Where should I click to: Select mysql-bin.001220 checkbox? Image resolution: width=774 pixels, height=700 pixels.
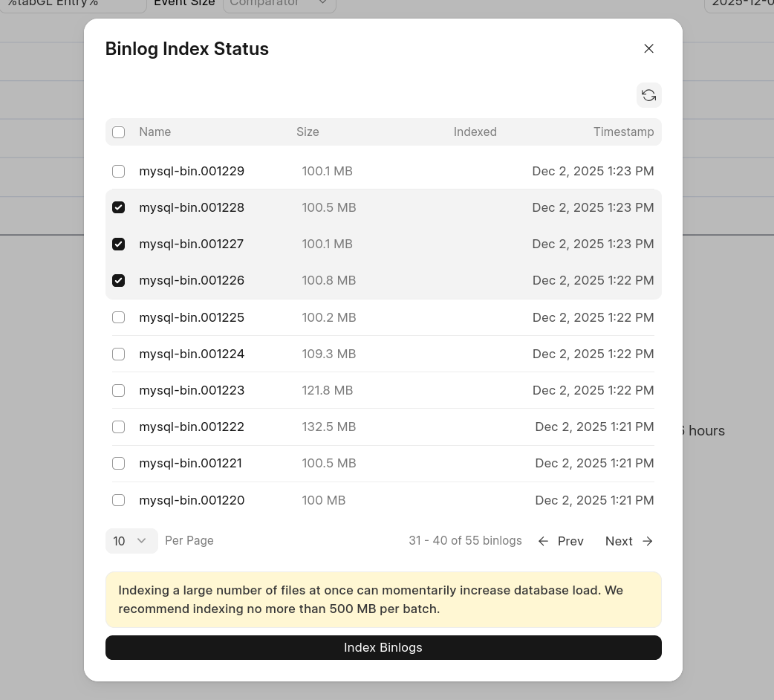click(119, 501)
